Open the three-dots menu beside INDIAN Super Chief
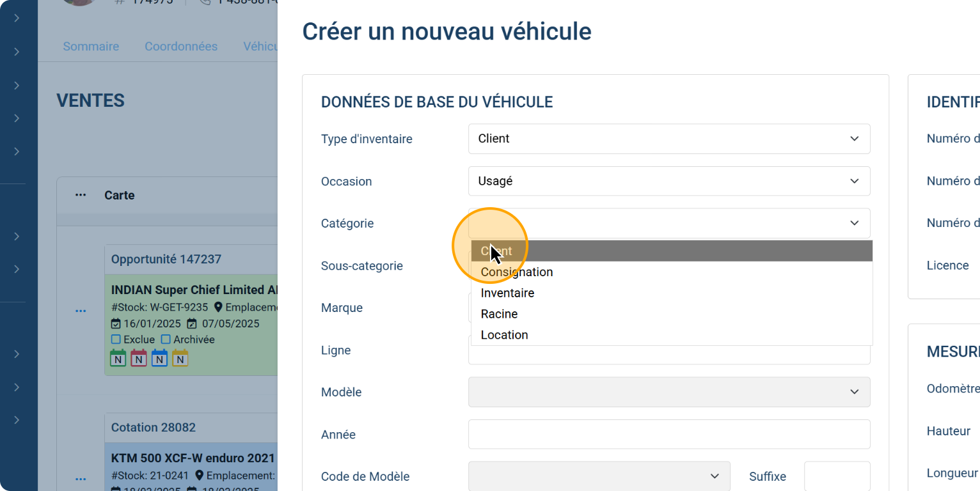Viewport: 980px width, 491px height. (81, 311)
